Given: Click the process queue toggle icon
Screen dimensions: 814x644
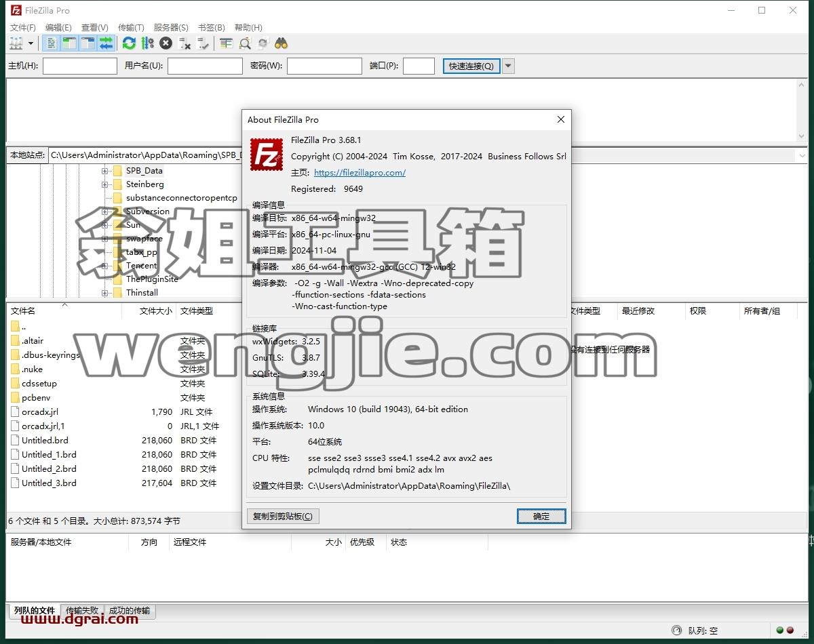Looking at the screenshot, I should [147, 43].
